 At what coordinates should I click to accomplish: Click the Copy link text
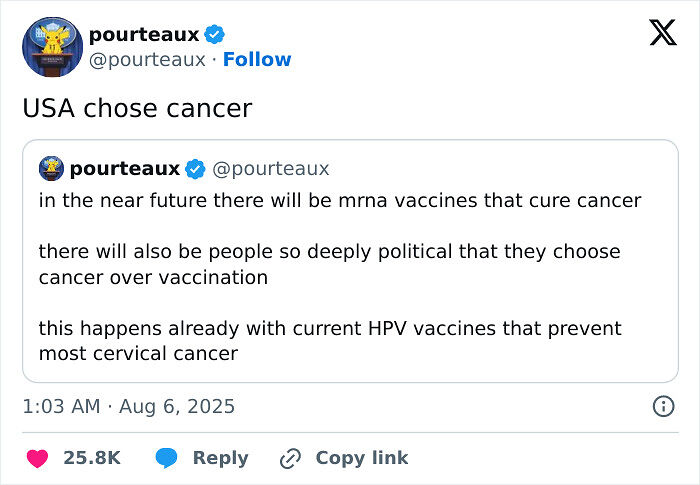[361, 457]
